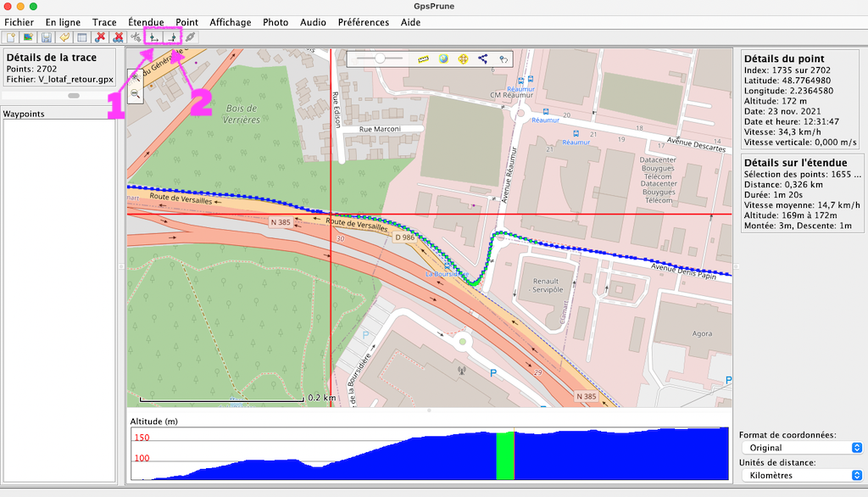
Task: Click the scissors cut and move icon
Action: [136, 37]
